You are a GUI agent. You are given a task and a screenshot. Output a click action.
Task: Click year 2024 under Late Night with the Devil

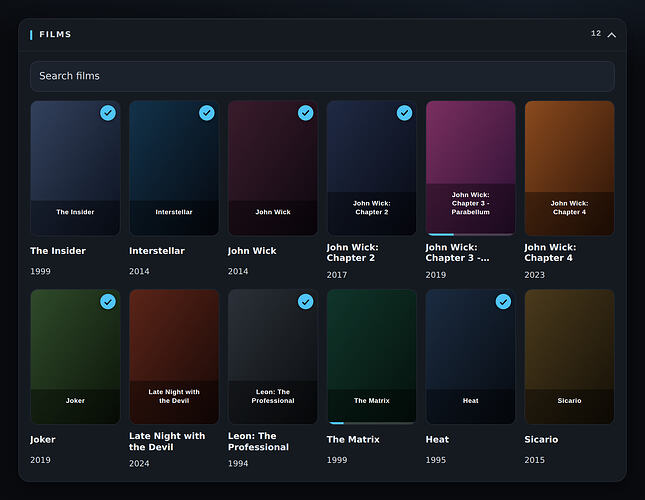[139, 464]
